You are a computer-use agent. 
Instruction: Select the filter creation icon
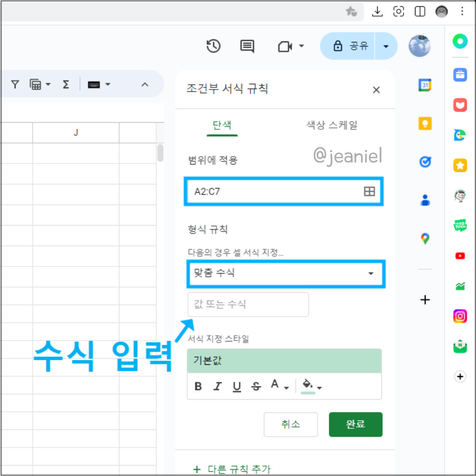point(15,84)
